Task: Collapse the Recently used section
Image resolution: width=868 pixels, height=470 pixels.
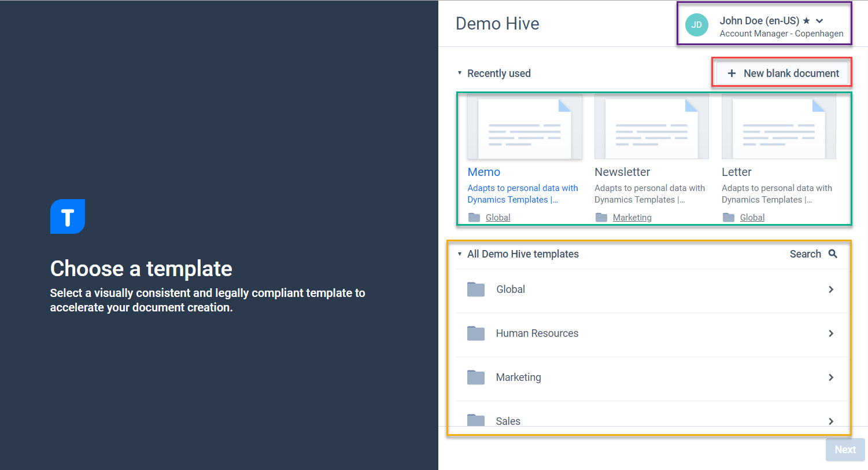Action: pyautogui.click(x=459, y=73)
